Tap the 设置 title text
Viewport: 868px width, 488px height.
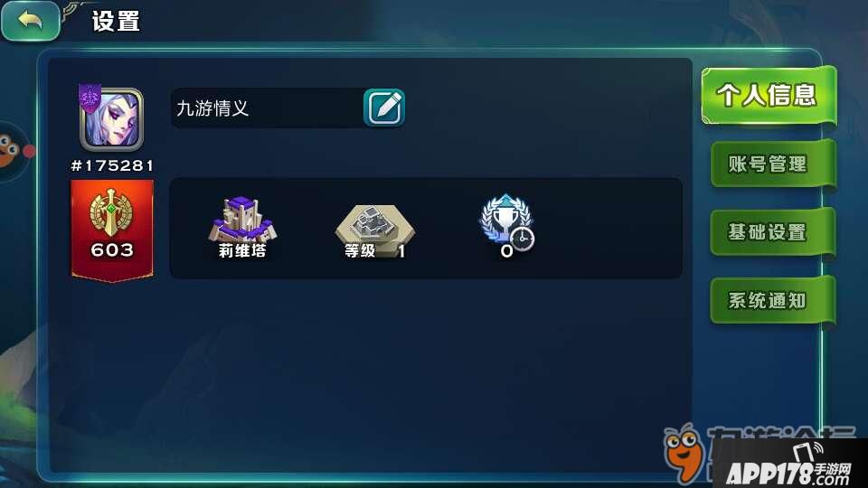(116, 22)
